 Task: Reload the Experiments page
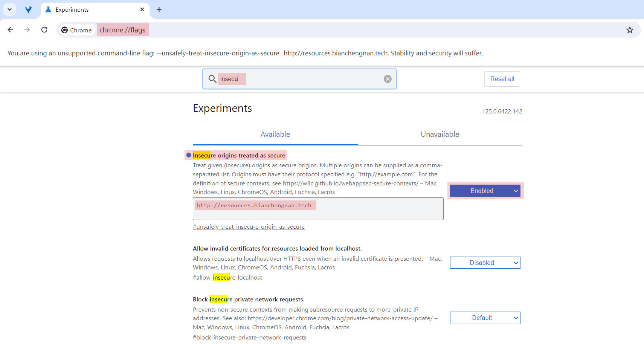point(44,30)
